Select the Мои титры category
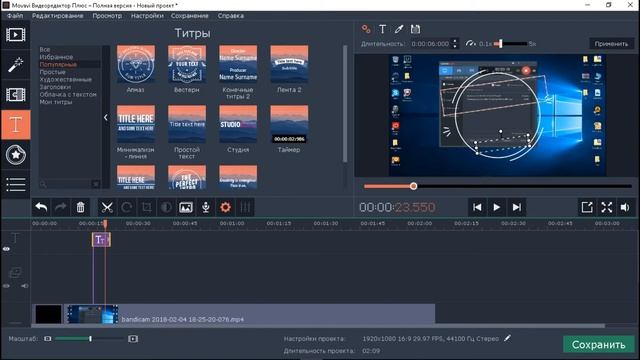 pyautogui.click(x=56, y=102)
